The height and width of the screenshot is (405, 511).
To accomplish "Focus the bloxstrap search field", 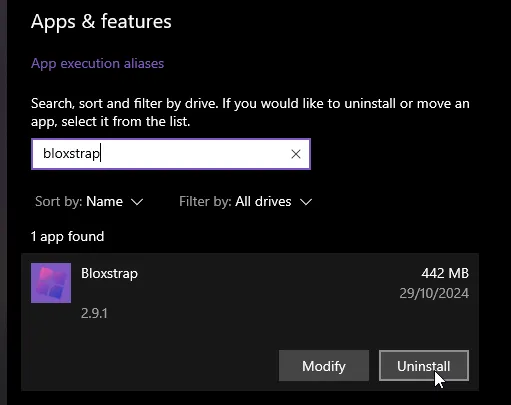I will [171, 154].
